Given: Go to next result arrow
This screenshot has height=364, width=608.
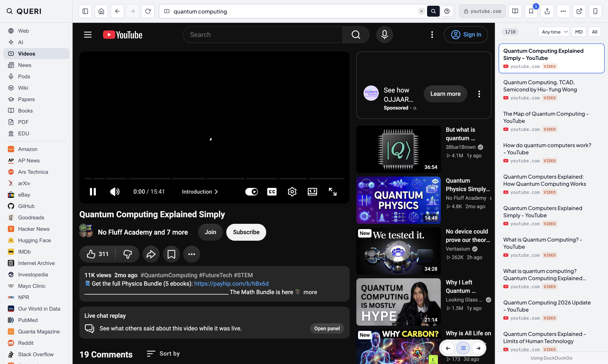Looking at the screenshot, I should 478,348.
